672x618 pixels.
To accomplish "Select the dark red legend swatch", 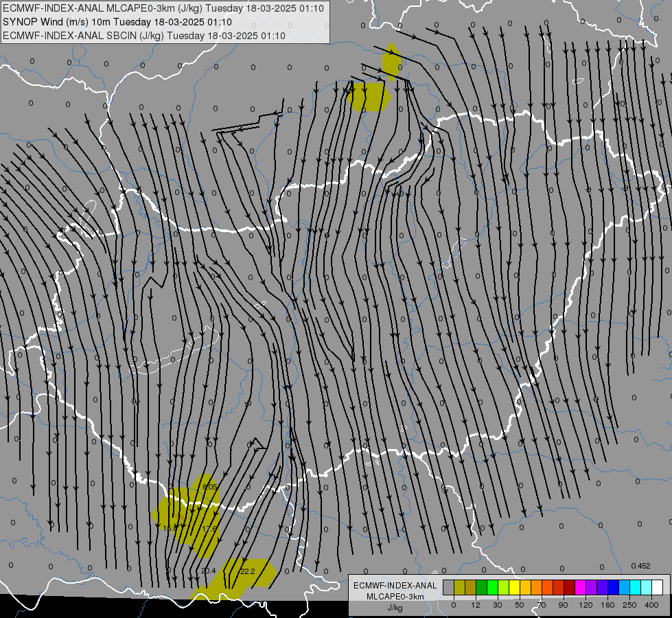I will 570,587.
